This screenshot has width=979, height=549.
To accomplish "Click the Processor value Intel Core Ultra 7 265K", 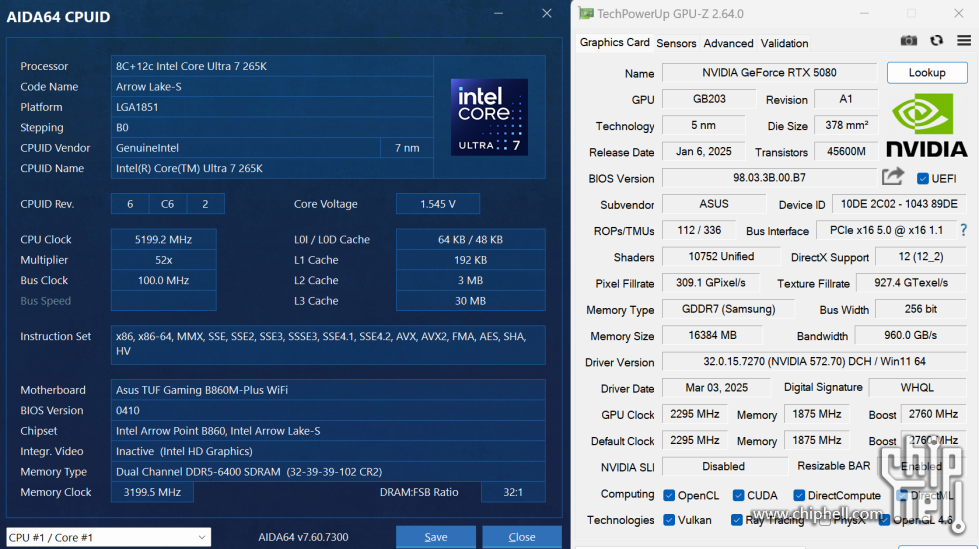I will [x=272, y=66].
